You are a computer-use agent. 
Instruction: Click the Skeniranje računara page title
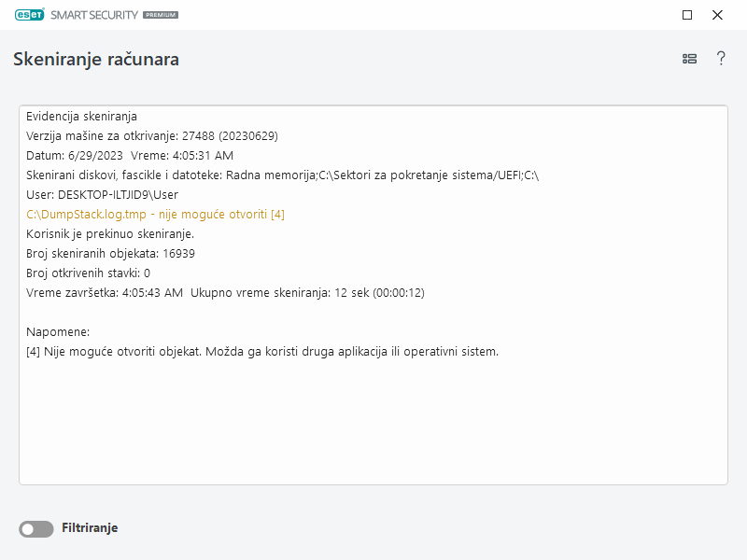(x=96, y=59)
